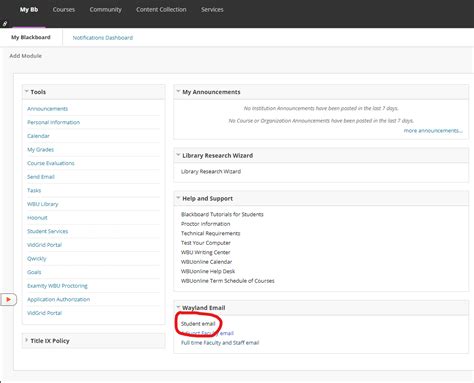Image resolution: width=474 pixels, height=383 pixels.
Task: Expand the Title IX Policy module
Action: [26, 340]
